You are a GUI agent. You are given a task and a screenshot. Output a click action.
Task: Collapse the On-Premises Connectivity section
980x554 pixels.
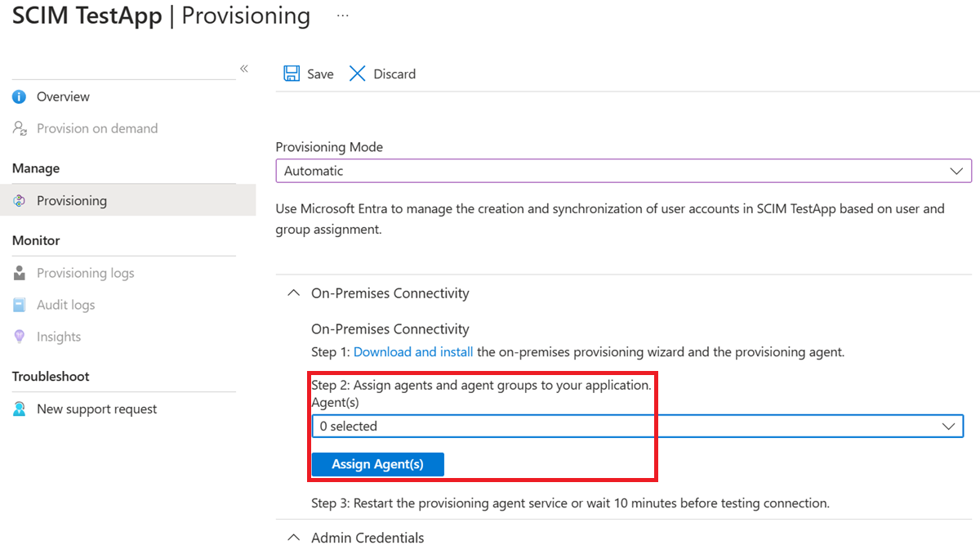[x=293, y=293]
